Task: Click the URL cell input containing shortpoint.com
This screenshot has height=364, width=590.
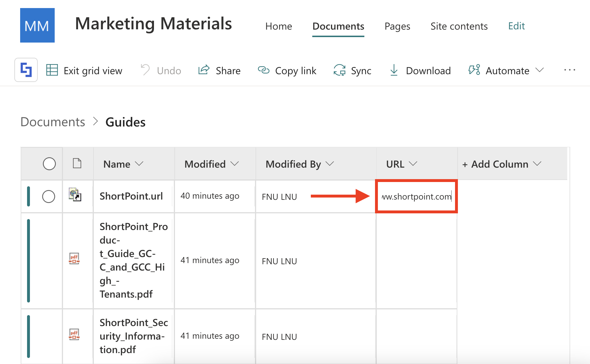Action: coord(416,196)
